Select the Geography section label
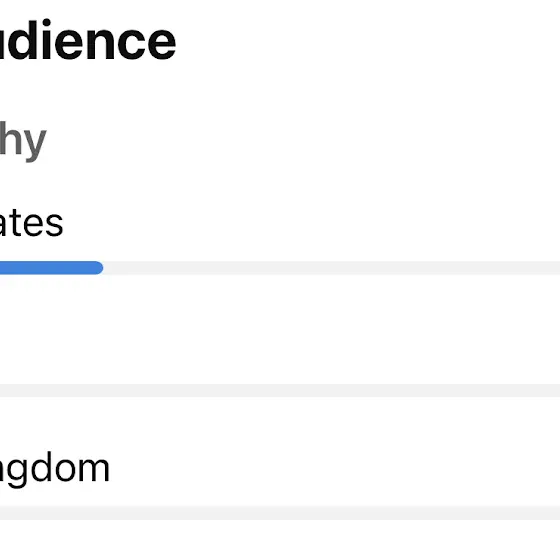560x560 pixels. pos(23,140)
